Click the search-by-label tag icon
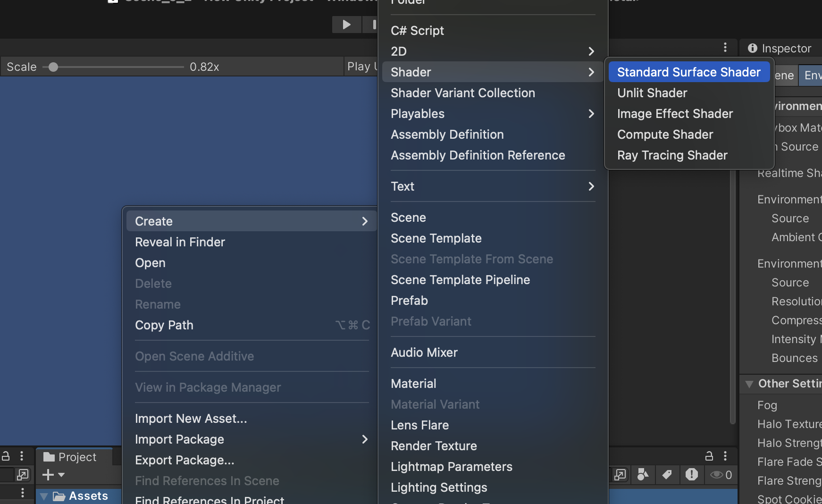 667,475
